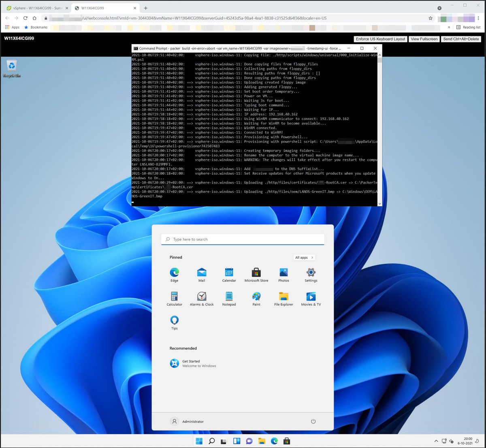
Task: Click the Type here to search field
Action: tap(243, 239)
